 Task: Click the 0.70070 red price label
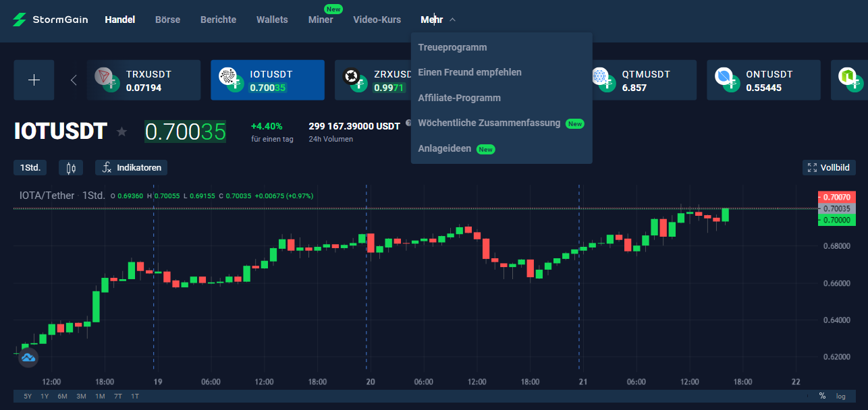click(836, 197)
